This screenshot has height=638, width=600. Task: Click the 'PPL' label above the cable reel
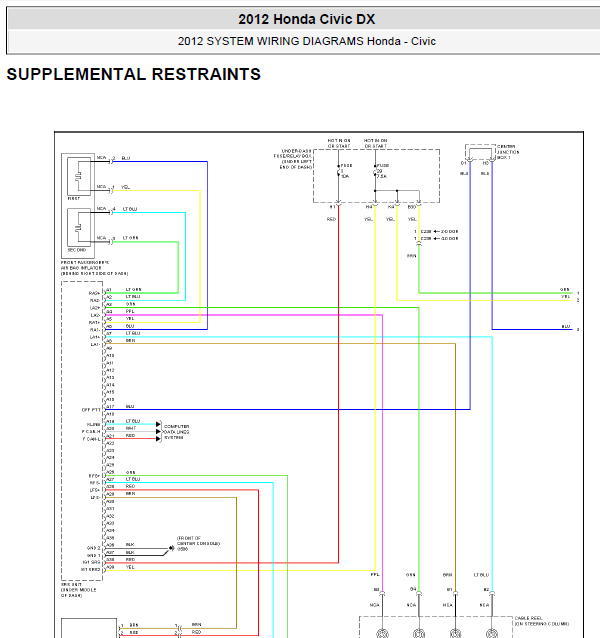pyautogui.click(x=375, y=575)
